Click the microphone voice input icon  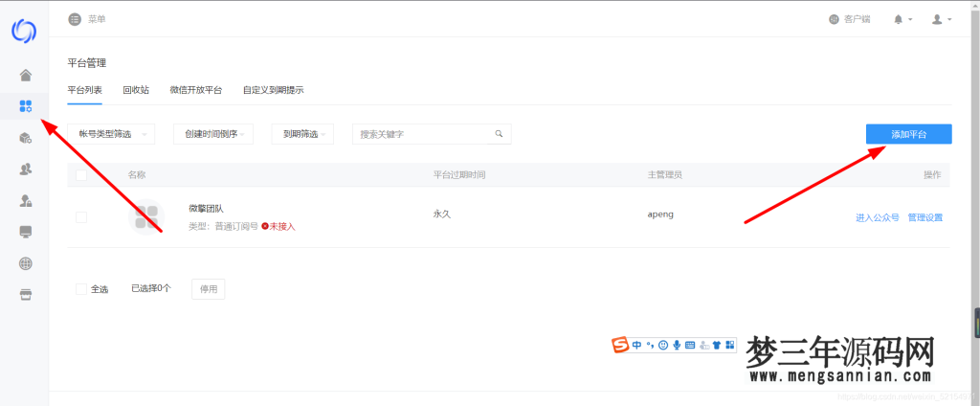[677, 345]
